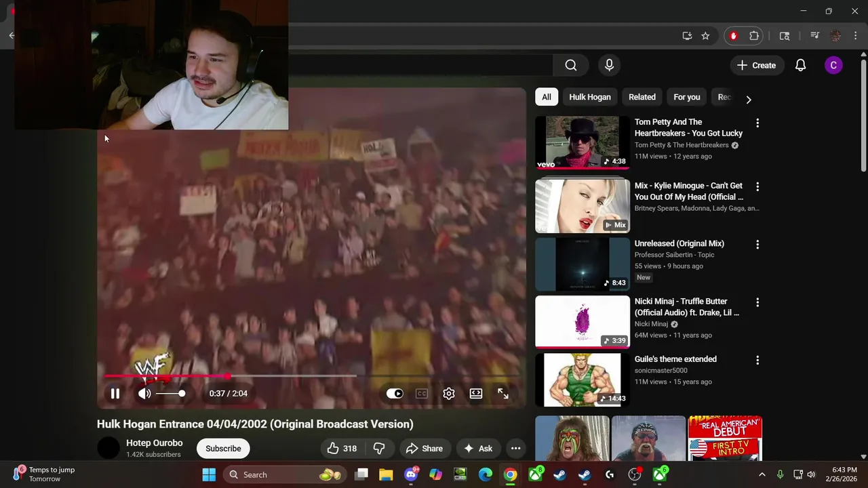Open Tom Petty & The Heartbreakers channel
868x488 pixels.
[682, 145]
